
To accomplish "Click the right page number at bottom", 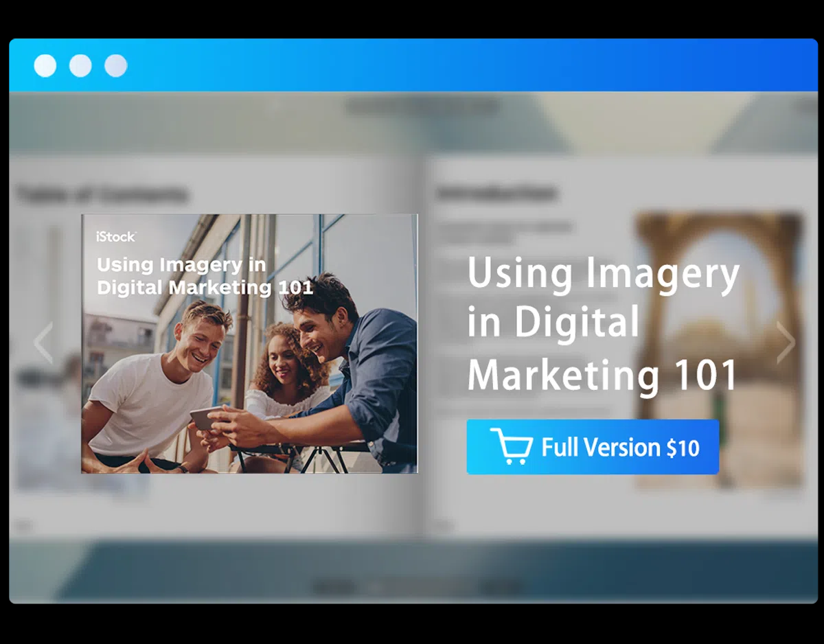I will (444, 526).
